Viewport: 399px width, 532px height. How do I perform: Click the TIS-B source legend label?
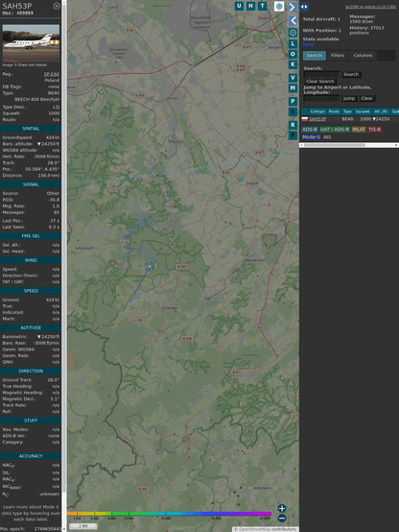click(x=375, y=130)
